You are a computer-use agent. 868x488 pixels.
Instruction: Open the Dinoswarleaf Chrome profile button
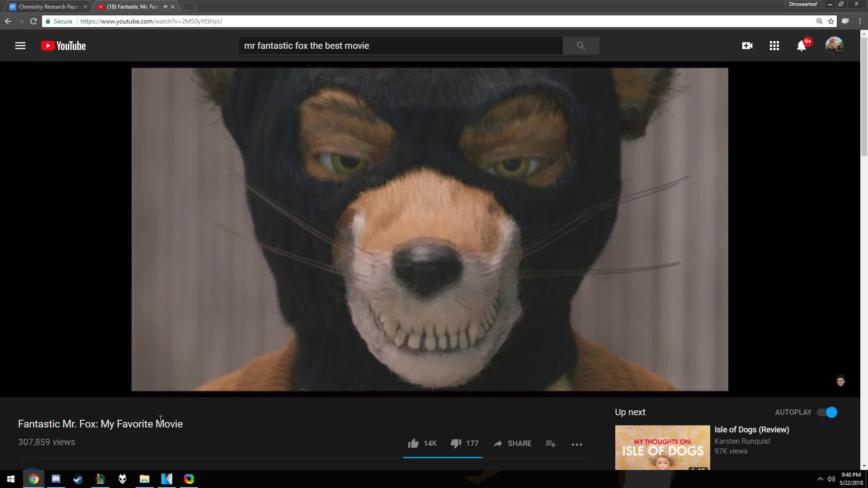(803, 4)
